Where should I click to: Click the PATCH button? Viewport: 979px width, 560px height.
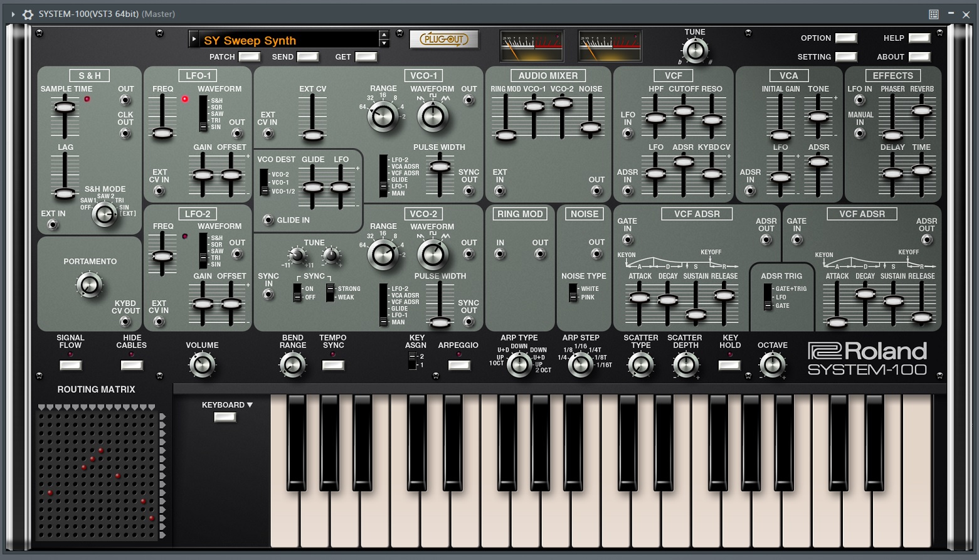pyautogui.click(x=250, y=56)
